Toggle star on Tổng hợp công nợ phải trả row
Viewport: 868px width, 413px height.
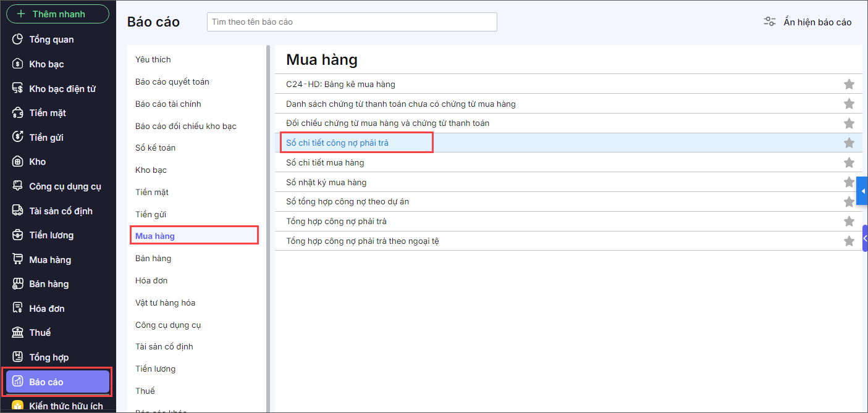click(849, 221)
